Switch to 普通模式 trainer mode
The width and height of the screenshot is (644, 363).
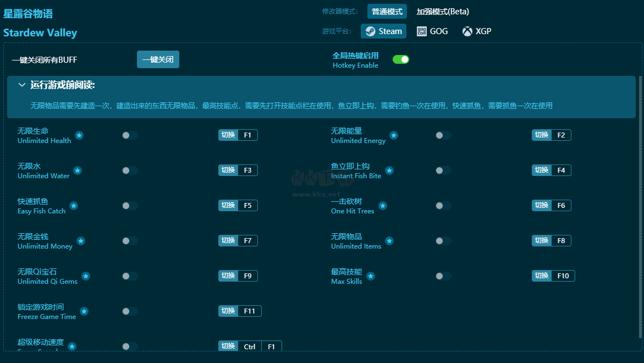click(x=387, y=12)
